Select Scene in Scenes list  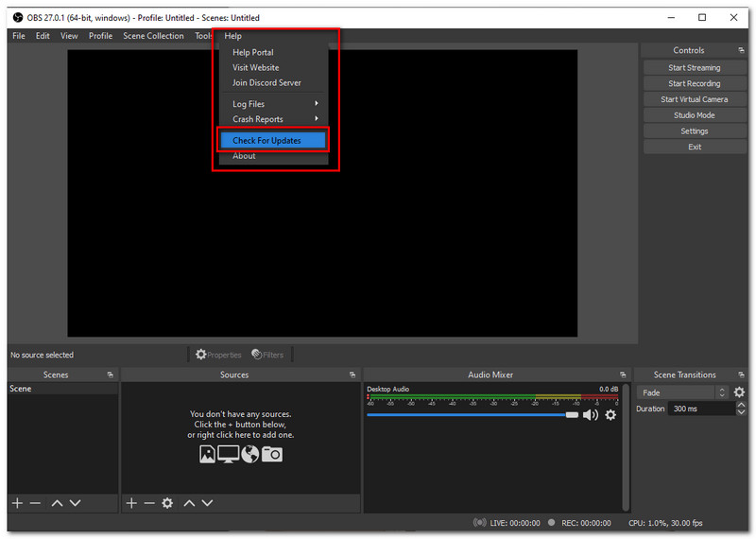pos(62,389)
